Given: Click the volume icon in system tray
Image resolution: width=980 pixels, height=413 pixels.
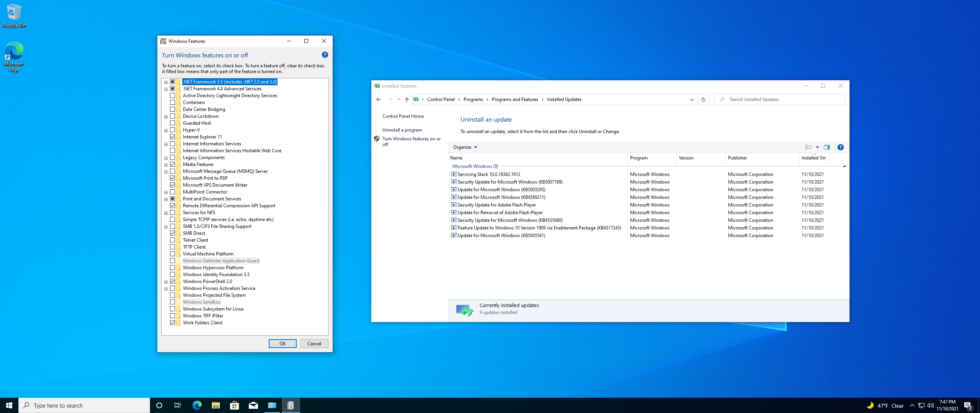Looking at the screenshot, I should click(930, 405).
